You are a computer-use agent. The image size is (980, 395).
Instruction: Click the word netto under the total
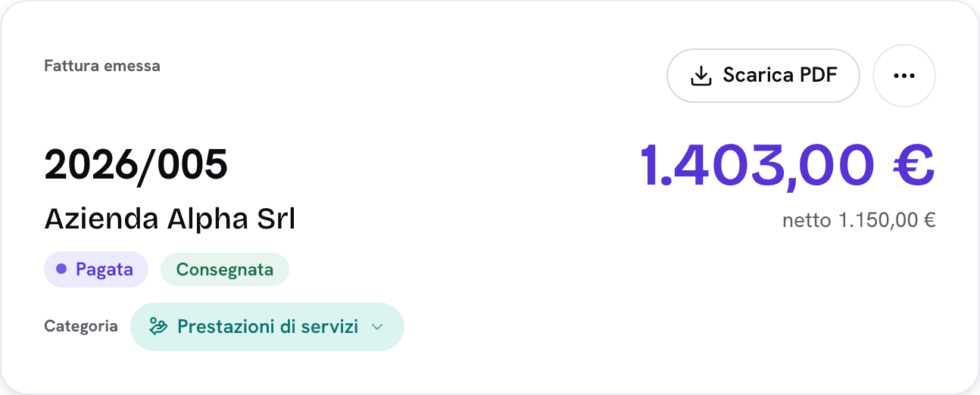[807, 221]
